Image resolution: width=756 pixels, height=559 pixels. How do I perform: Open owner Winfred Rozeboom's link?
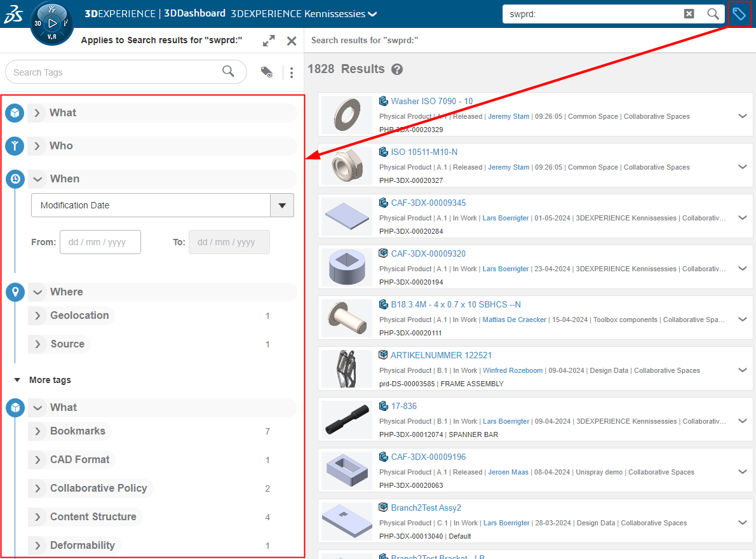coord(513,370)
